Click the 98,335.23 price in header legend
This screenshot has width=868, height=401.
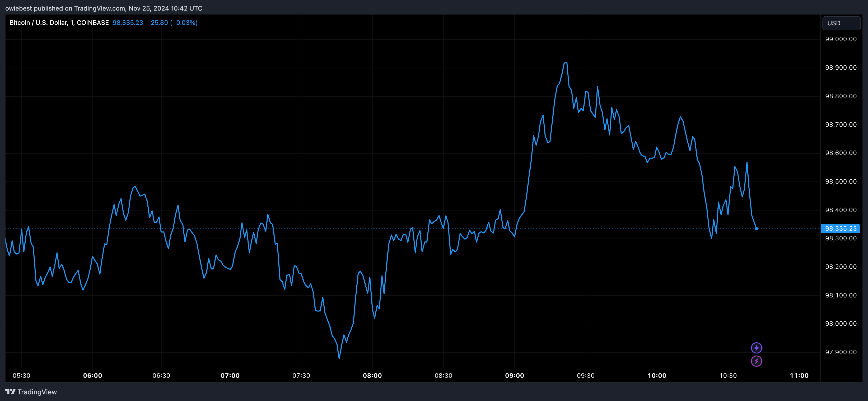128,22
